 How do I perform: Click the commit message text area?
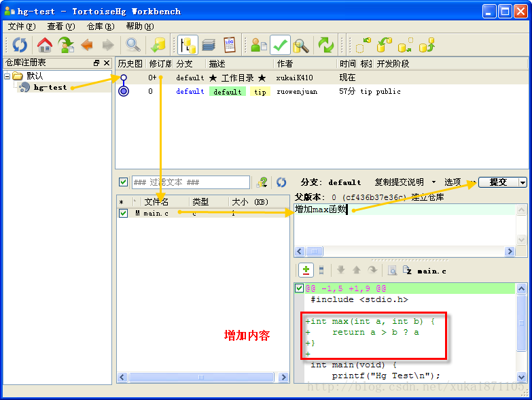click(405, 224)
